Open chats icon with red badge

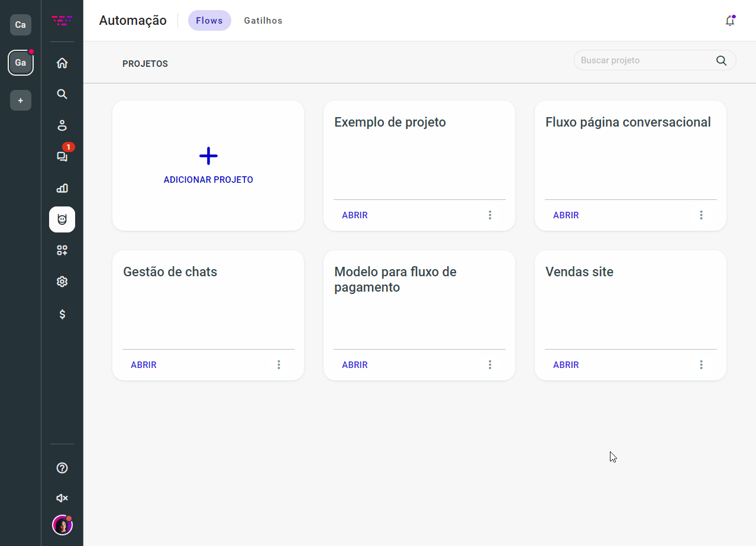[x=62, y=157]
